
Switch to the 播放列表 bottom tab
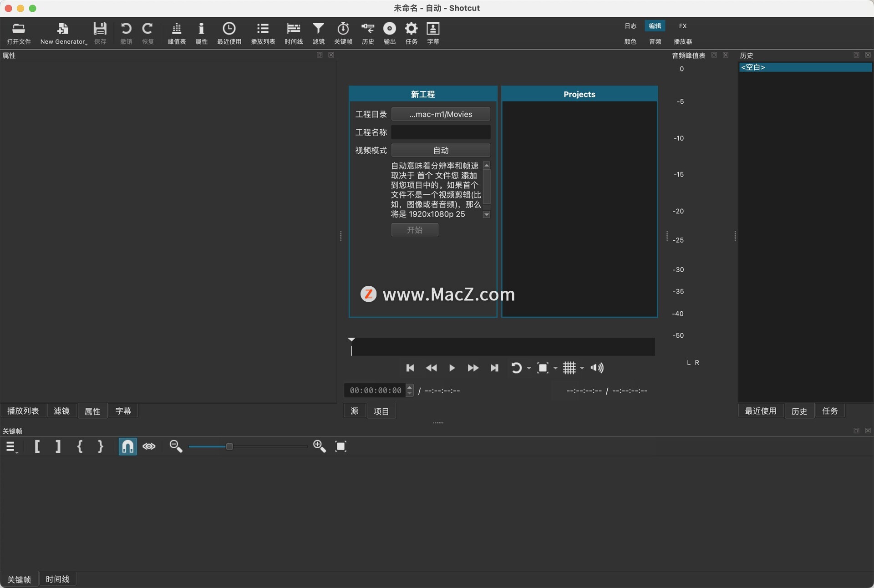point(23,411)
